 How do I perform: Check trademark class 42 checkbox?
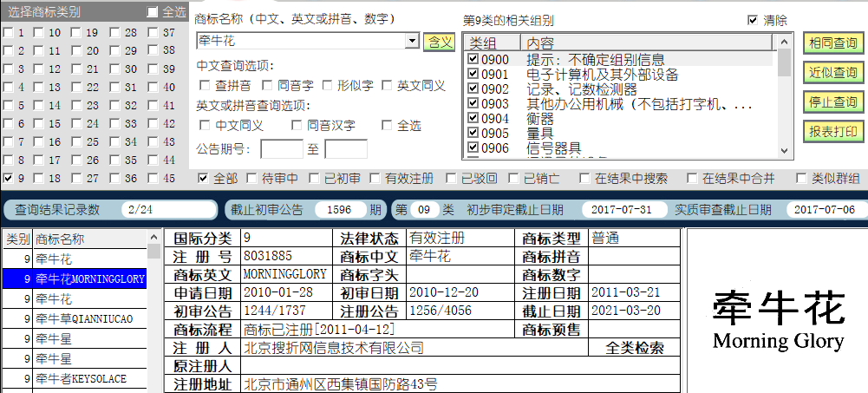(153, 123)
